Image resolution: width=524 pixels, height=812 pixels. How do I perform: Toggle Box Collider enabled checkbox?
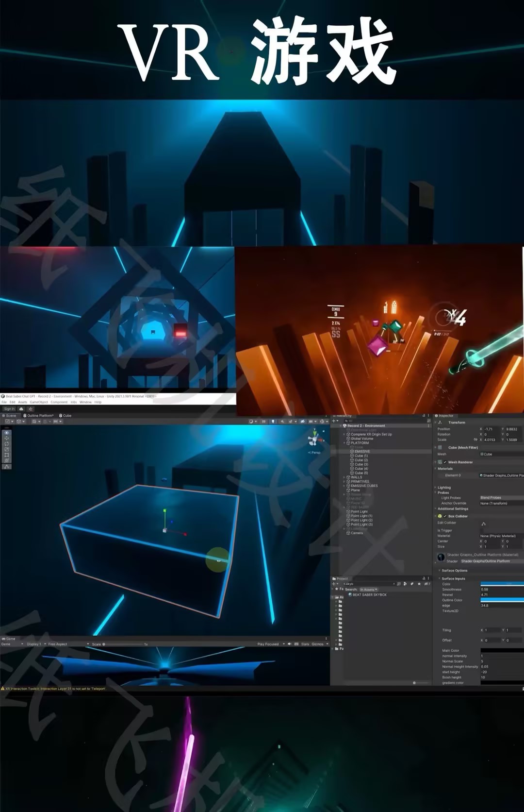[445, 516]
